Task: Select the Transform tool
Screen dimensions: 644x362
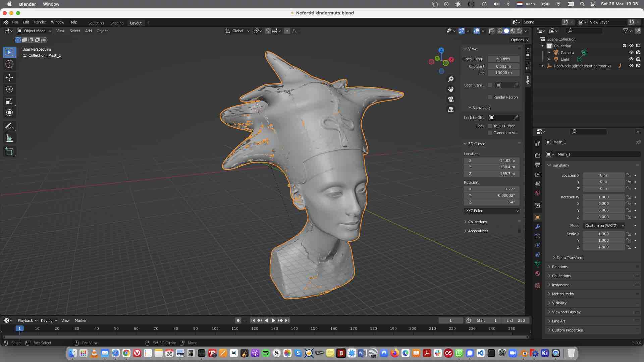Action: coord(9,113)
